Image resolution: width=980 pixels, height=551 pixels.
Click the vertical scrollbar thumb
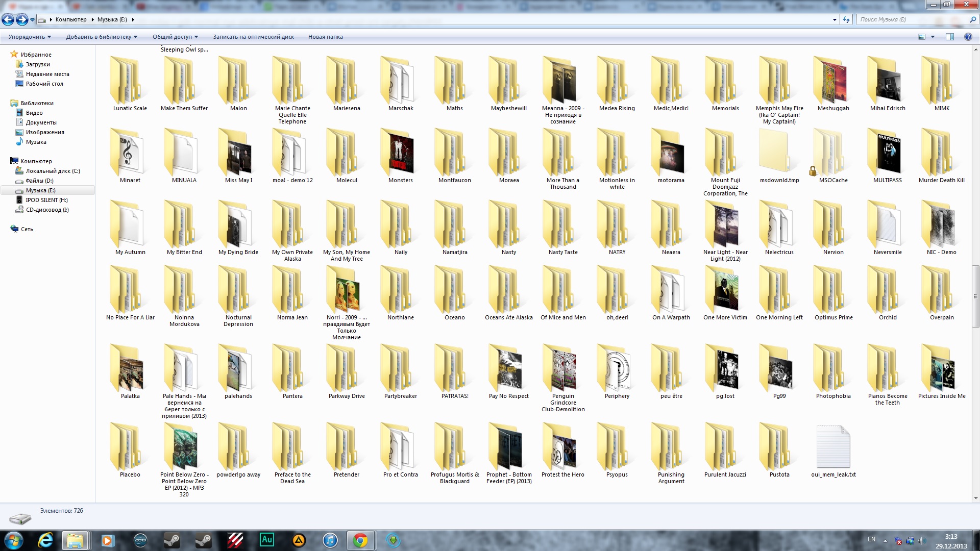pos(975,296)
